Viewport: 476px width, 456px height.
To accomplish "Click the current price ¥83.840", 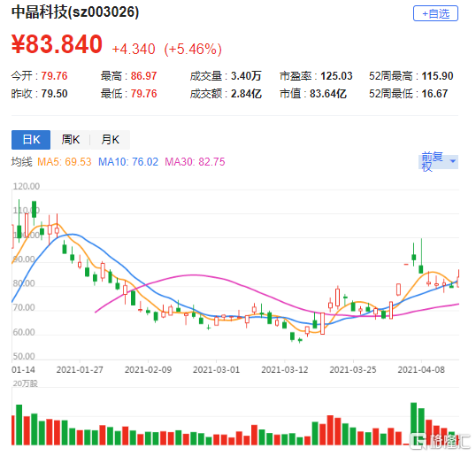I will [57, 44].
